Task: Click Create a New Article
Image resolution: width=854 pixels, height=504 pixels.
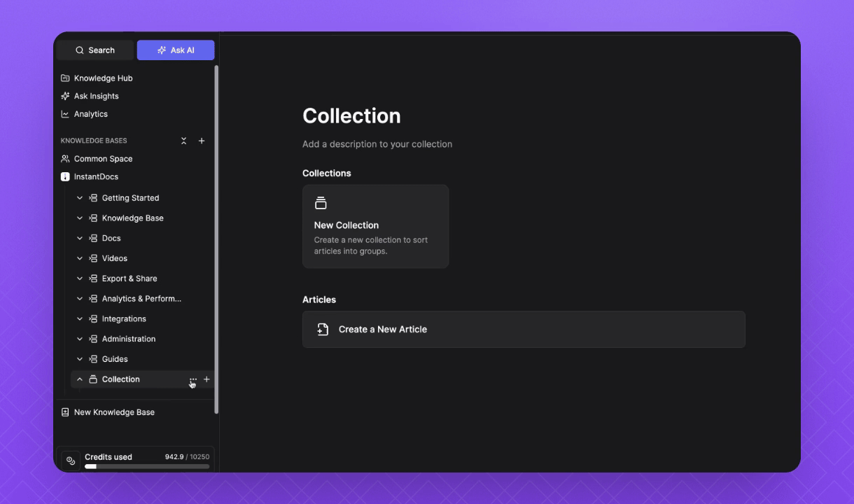Action: coord(524,329)
